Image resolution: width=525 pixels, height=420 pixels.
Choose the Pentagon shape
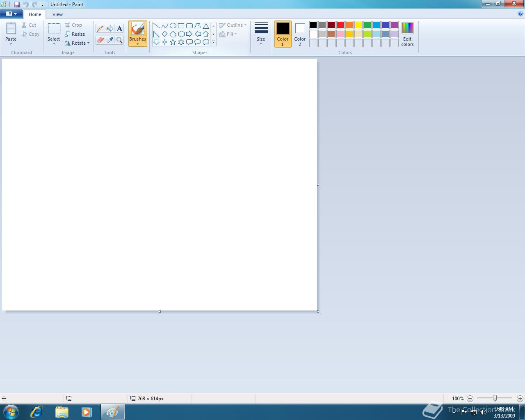tap(173, 34)
